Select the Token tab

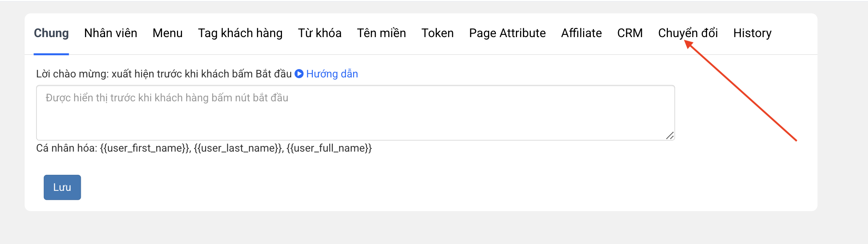coord(437,33)
